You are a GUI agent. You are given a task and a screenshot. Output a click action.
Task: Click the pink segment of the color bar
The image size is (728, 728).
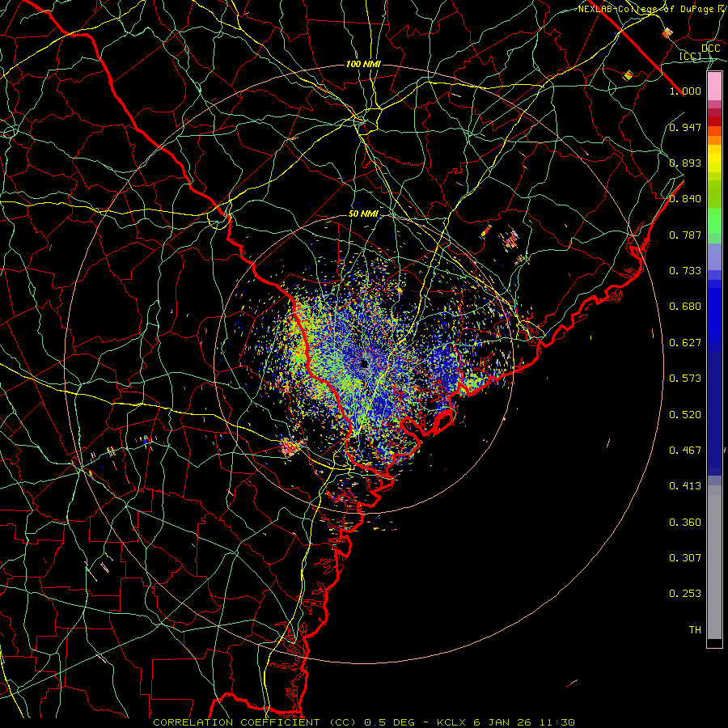714,87
